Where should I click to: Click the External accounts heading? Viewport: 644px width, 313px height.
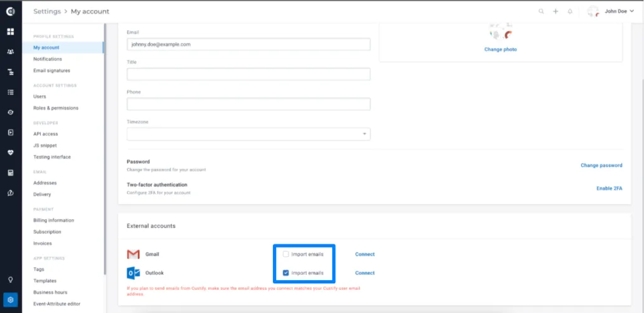[x=151, y=226]
